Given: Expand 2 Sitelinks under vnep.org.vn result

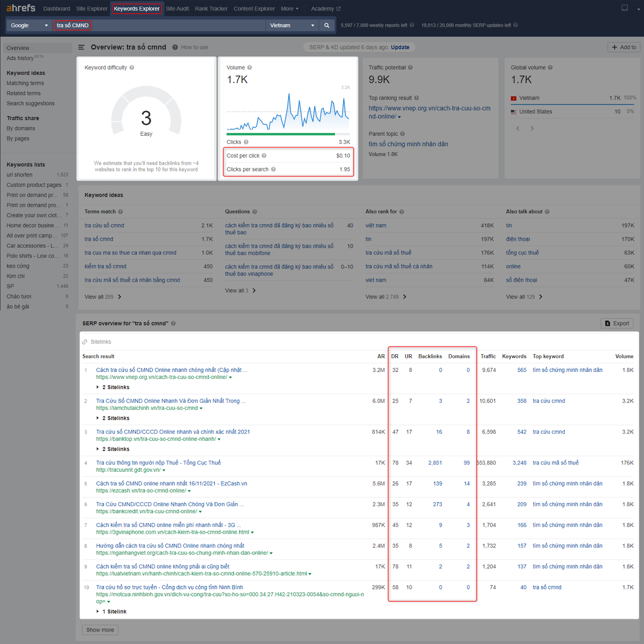Looking at the screenshot, I should point(113,387).
